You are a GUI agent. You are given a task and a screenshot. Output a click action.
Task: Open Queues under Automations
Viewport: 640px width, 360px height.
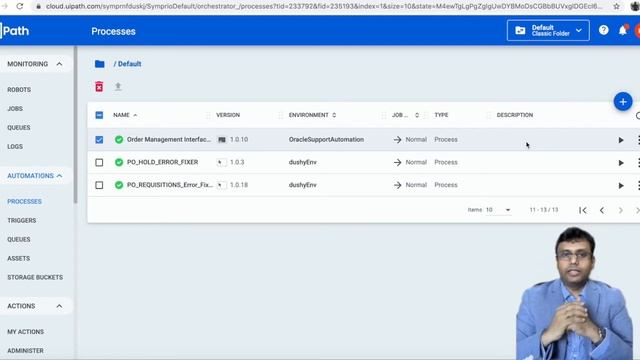19,240
